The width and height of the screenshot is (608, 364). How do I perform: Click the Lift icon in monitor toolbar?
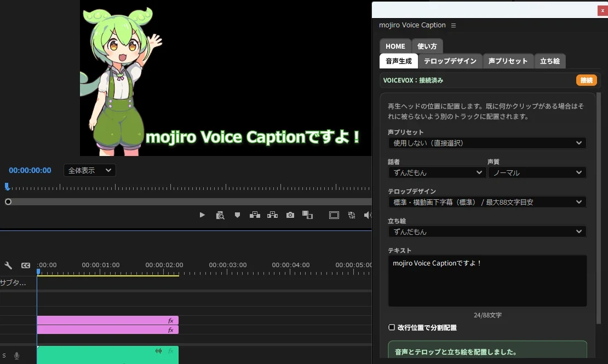[255, 215]
